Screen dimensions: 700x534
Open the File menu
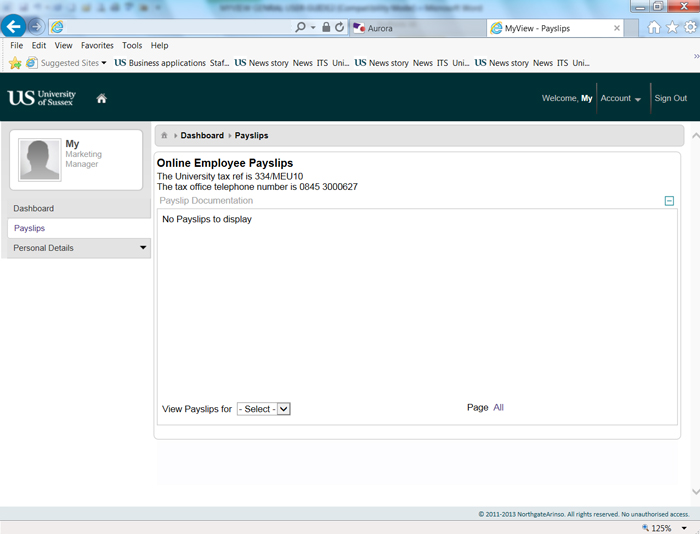pos(17,46)
